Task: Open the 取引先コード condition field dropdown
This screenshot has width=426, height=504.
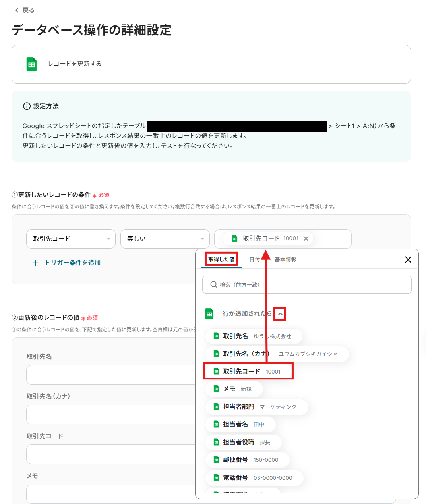Action: 71,239
